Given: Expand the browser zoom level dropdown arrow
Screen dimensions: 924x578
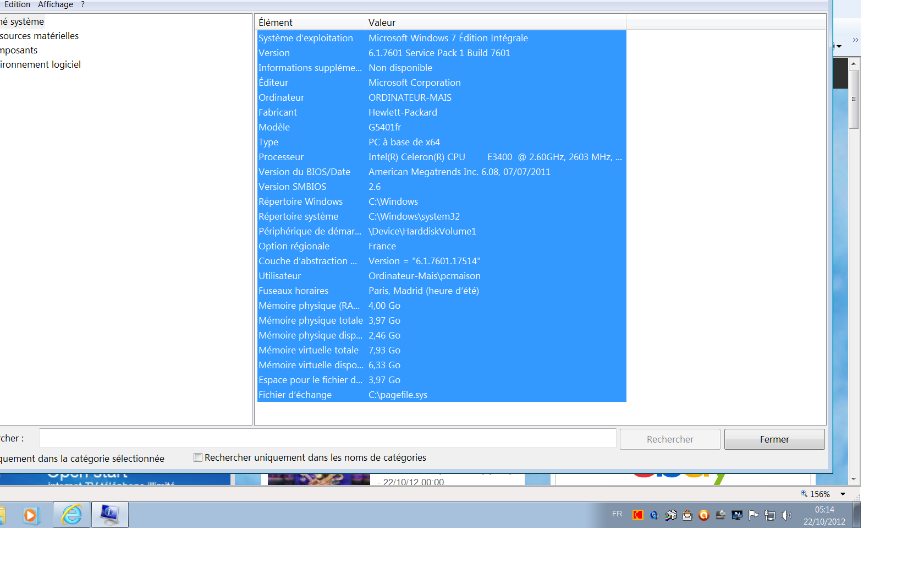Looking at the screenshot, I should pyautogui.click(x=843, y=494).
